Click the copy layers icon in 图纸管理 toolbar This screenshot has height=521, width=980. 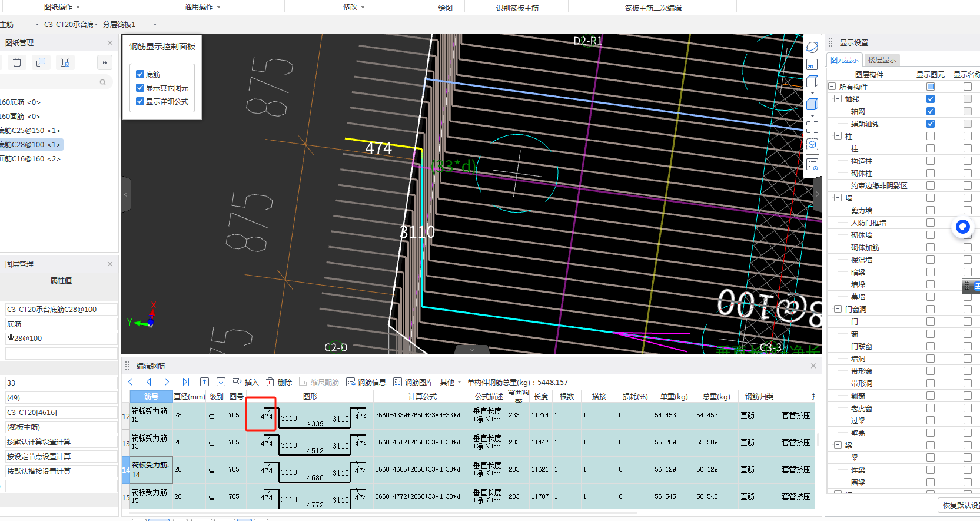(x=41, y=62)
